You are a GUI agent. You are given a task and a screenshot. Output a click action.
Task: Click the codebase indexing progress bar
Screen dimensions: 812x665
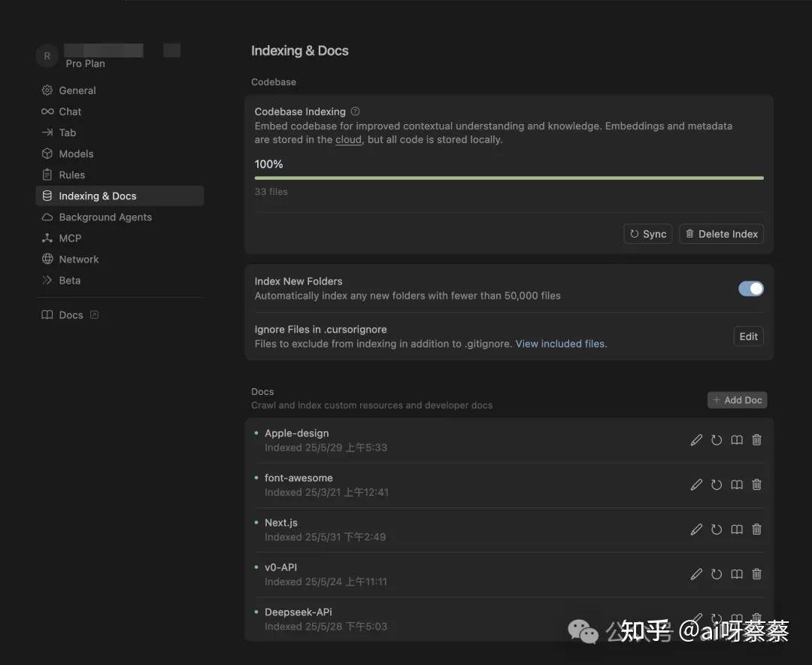509,178
